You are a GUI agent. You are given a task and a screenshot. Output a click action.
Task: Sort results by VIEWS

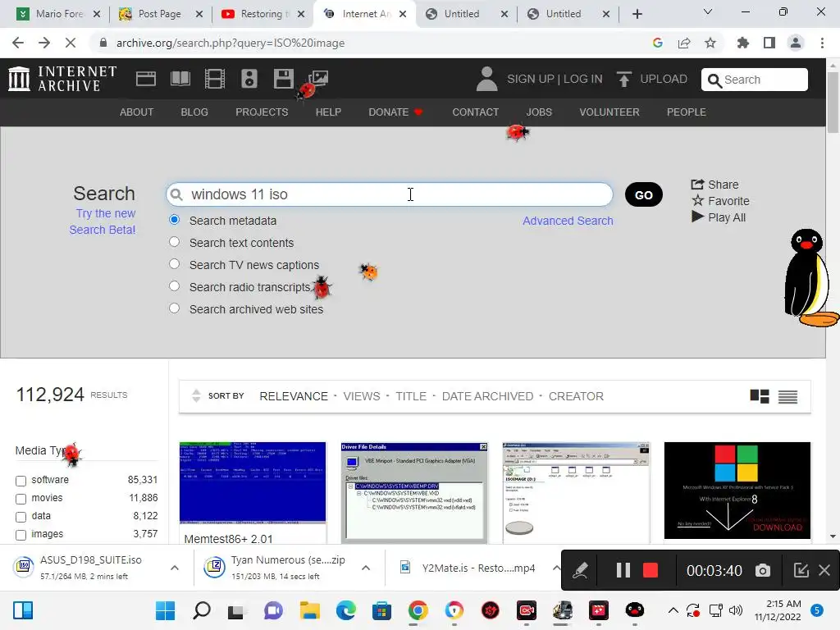[x=362, y=396]
